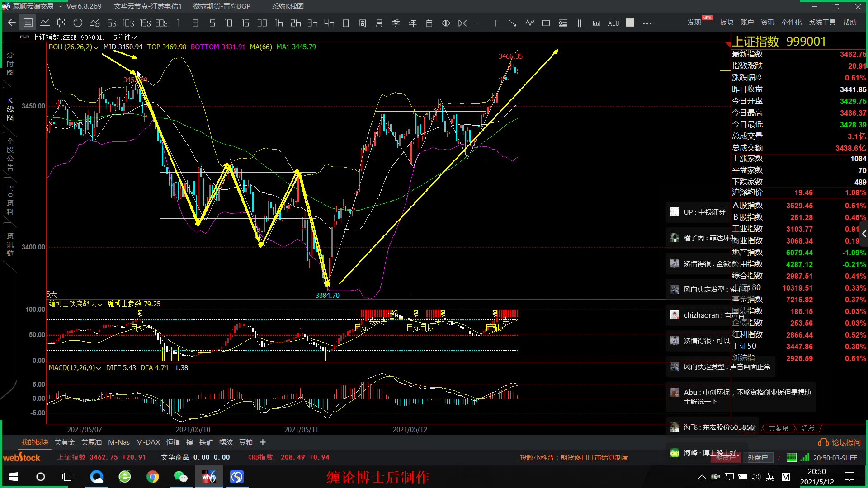Select 美黄金 bottom tab
This screenshot has height=488, width=868.
tap(65, 442)
